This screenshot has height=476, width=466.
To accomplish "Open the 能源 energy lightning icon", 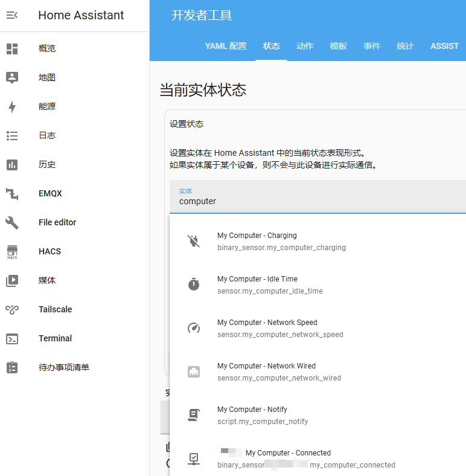I will click(x=12, y=107).
